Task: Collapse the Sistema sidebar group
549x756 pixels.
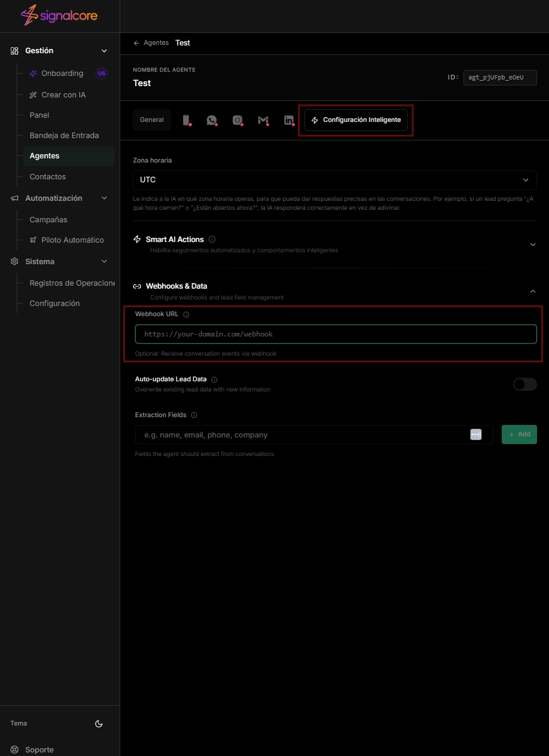Action: 104,262
